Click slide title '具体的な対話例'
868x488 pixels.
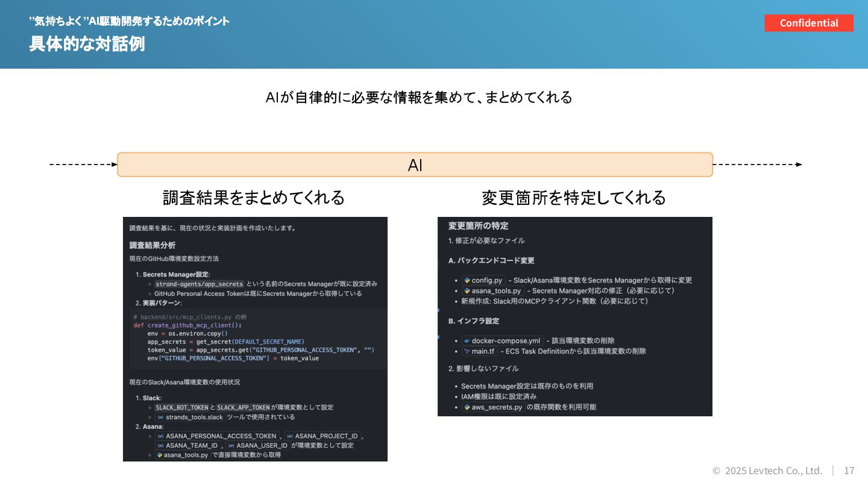click(87, 44)
